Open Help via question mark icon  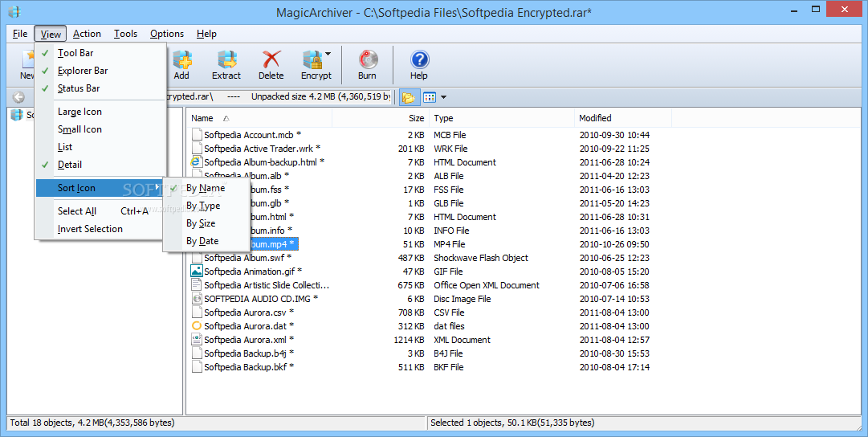click(x=419, y=59)
